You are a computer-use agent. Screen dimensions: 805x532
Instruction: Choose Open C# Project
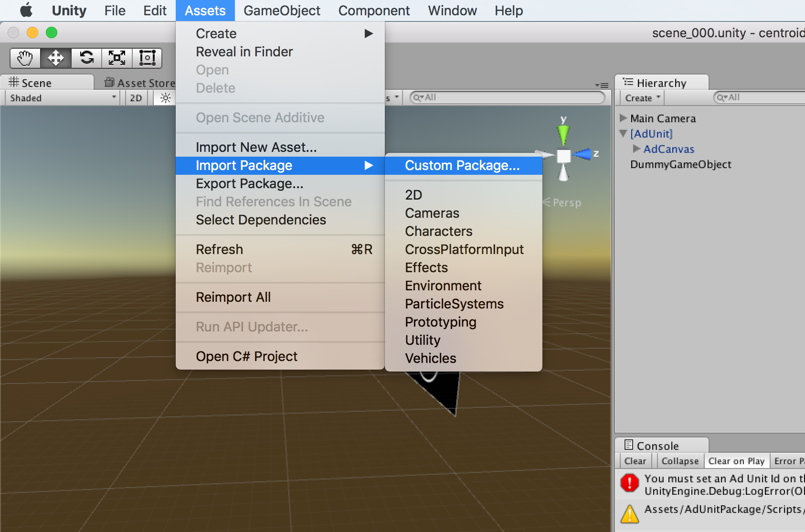coord(280,356)
